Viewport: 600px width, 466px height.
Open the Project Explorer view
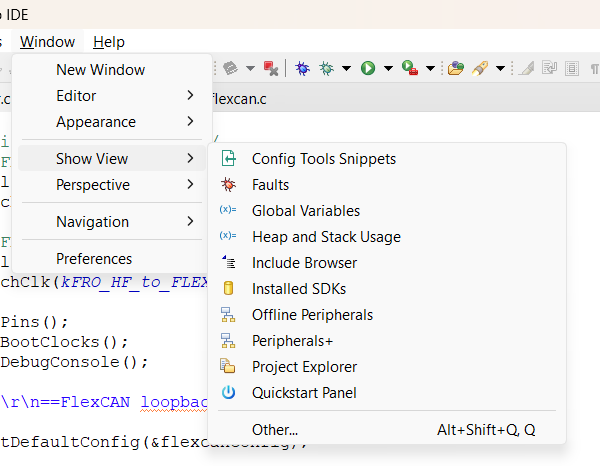click(304, 367)
